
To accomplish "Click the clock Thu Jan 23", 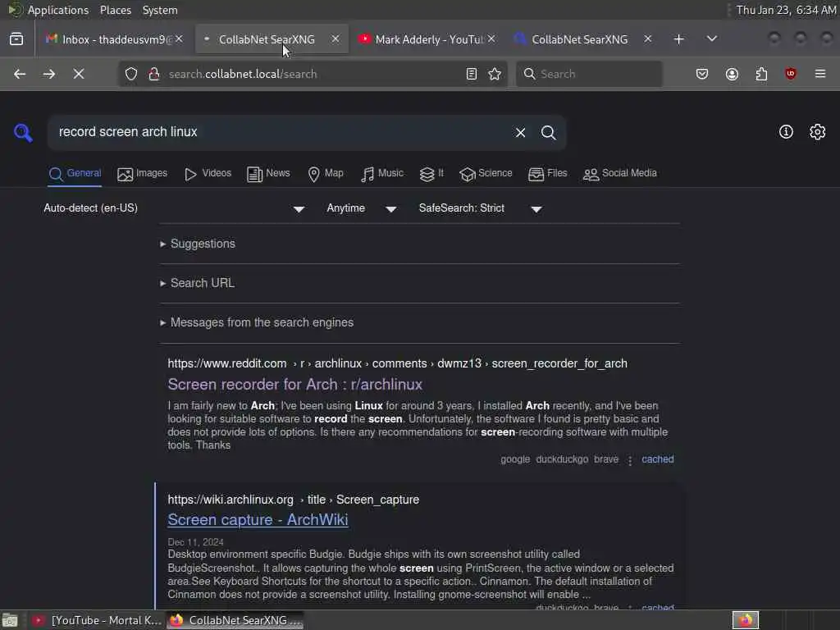I will pos(785,10).
